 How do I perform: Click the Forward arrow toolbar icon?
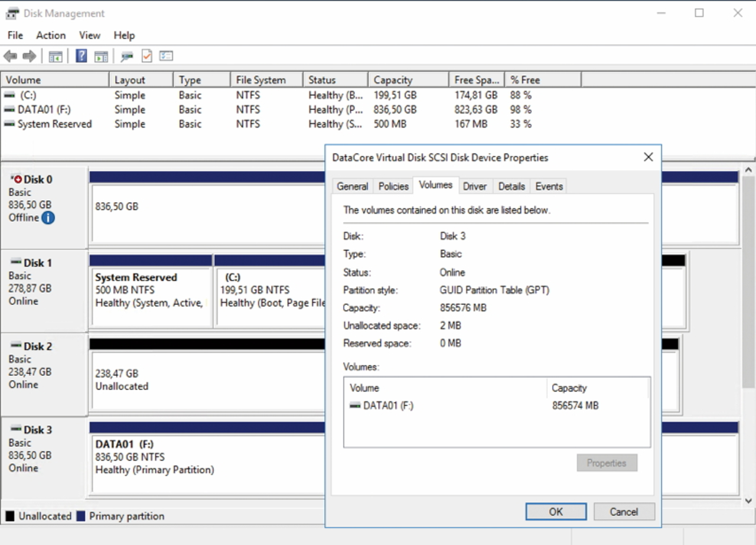click(29, 56)
